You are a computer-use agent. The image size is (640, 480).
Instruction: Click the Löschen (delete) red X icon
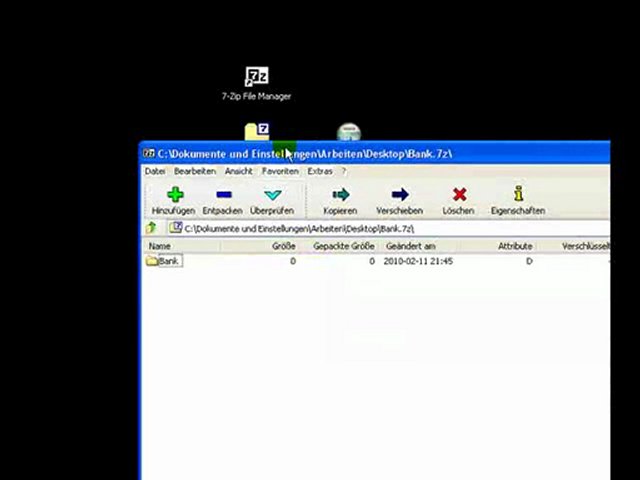pos(458,195)
